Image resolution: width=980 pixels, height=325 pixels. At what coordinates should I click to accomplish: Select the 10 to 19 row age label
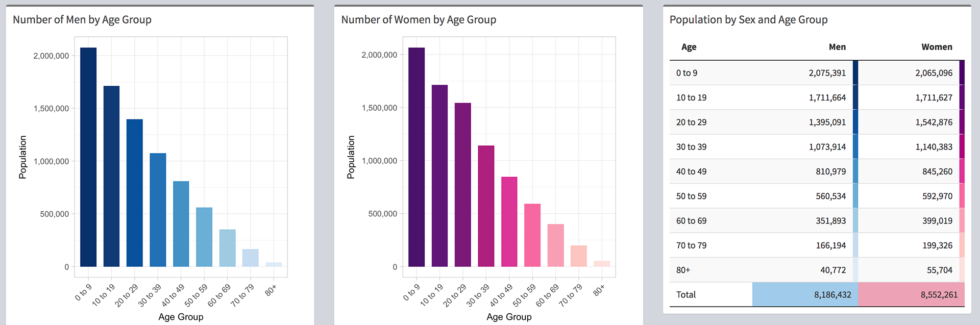point(691,97)
